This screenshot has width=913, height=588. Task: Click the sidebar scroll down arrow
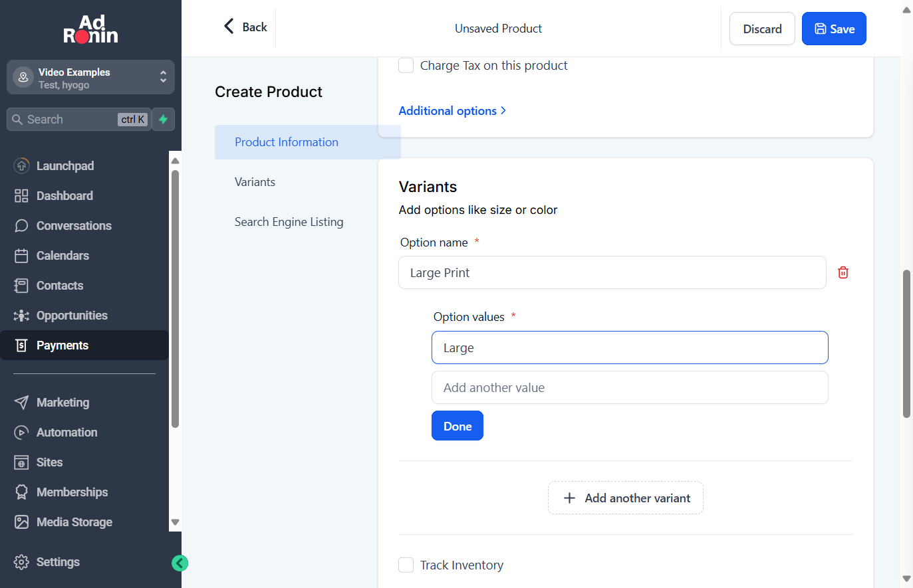pyautogui.click(x=176, y=522)
